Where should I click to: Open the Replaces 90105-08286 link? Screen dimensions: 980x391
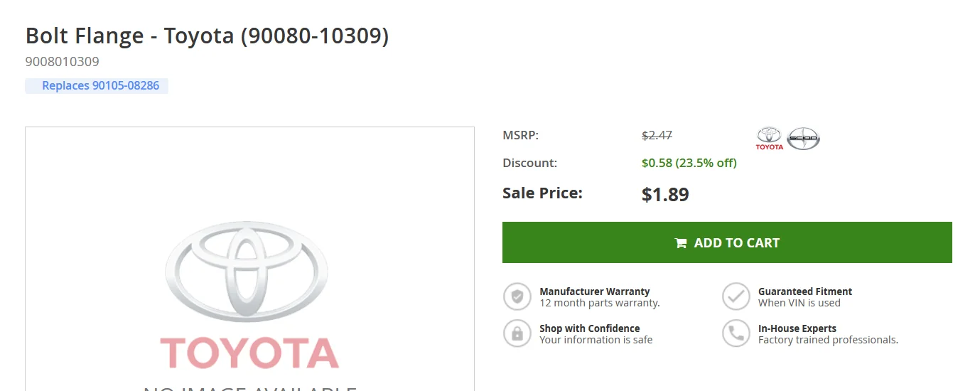point(100,86)
